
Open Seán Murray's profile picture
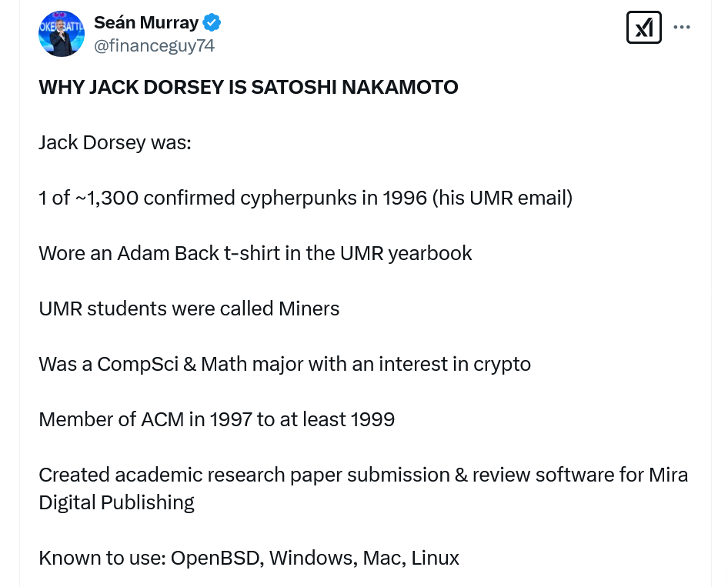61,34
